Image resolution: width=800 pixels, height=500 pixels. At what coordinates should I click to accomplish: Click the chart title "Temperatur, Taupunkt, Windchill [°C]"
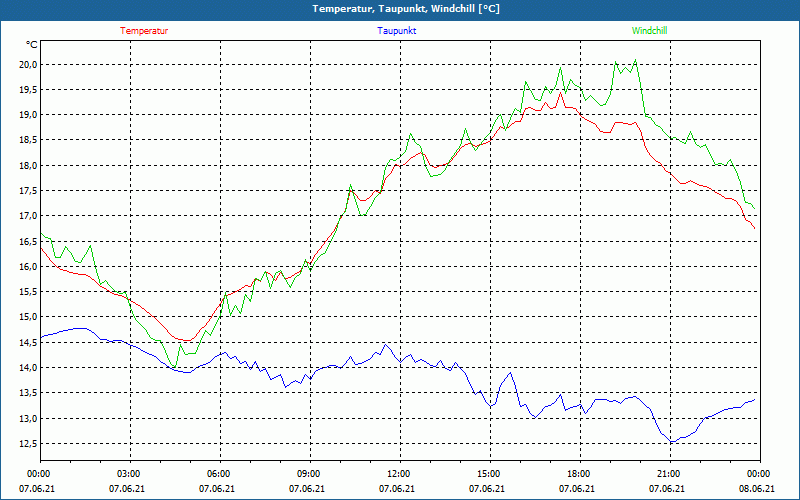[x=406, y=9]
